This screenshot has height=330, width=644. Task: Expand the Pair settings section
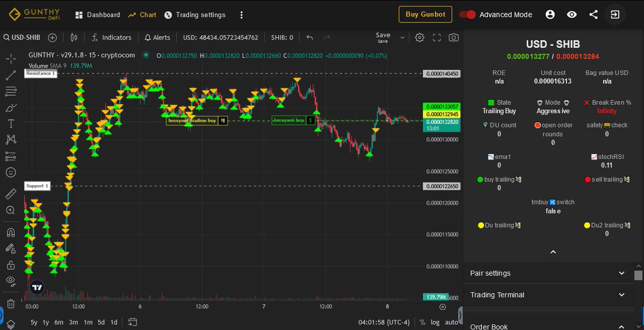pyautogui.click(x=548, y=273)
